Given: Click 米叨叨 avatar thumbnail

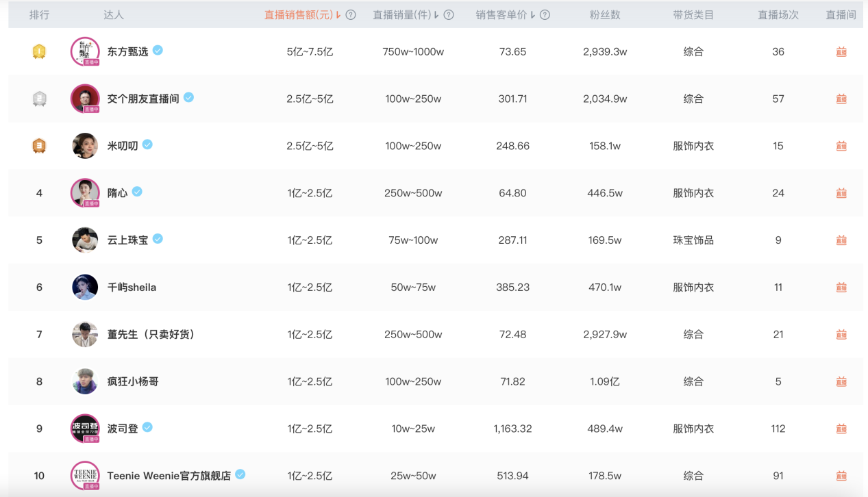Looking at the screenshot, I should [85, 146].
